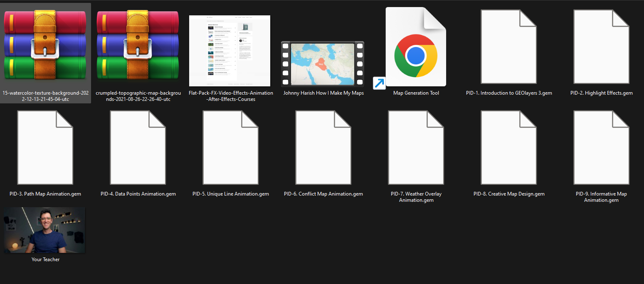
Task: Click the PID-3. Path Map Animation.gem file
Action: [45, 147]
